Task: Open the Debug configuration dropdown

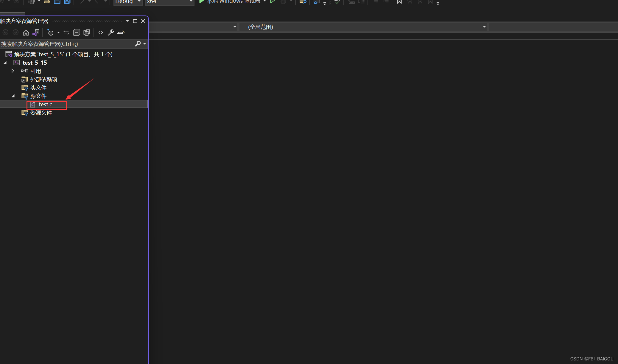Action: tap(128, 2)
